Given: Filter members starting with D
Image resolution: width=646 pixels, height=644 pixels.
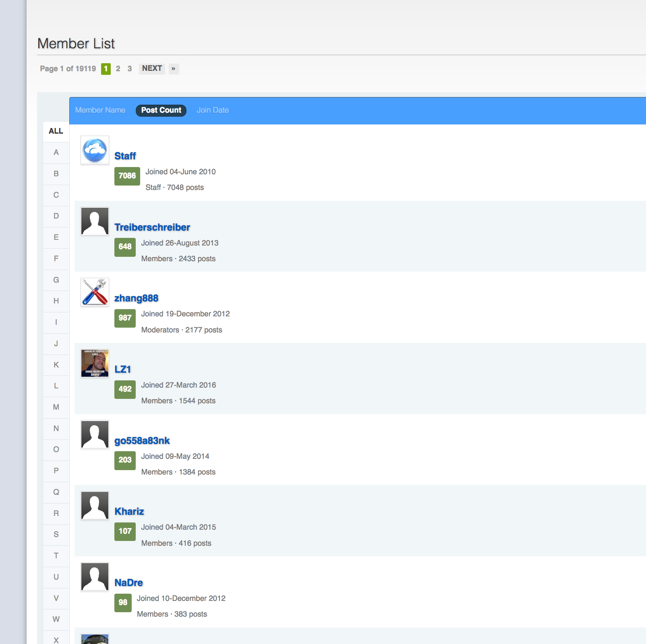Looking at the screenshot, I should coord(56,216).
